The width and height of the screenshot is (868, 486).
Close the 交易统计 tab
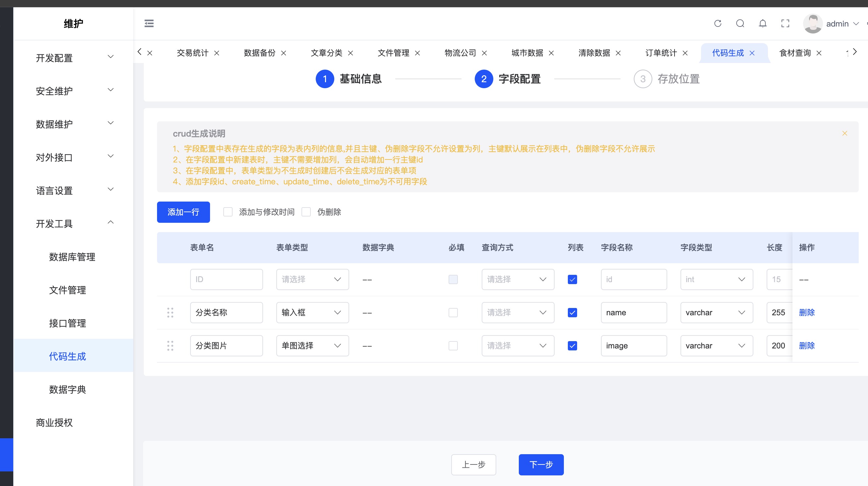[217, 53]
